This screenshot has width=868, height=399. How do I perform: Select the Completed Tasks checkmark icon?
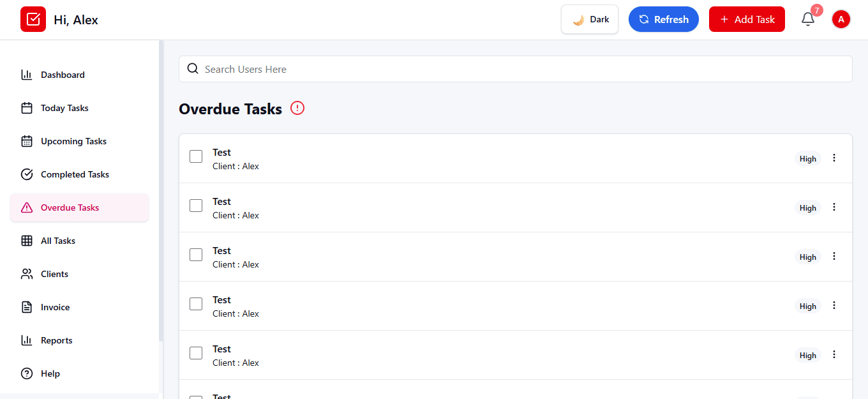pyautogui.click(x=26, y=174)
